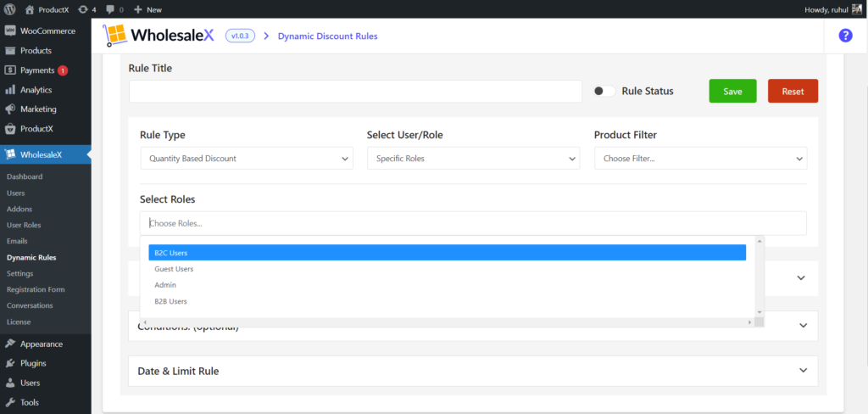Click the Dynamic Discount Rules breadcrumb

(x=328, y=36)
